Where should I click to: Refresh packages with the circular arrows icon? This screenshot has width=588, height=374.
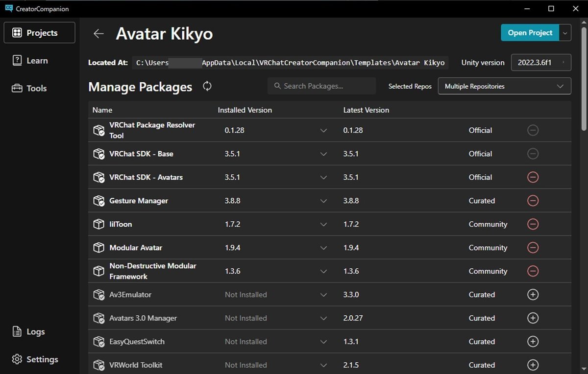pos(207,86)
